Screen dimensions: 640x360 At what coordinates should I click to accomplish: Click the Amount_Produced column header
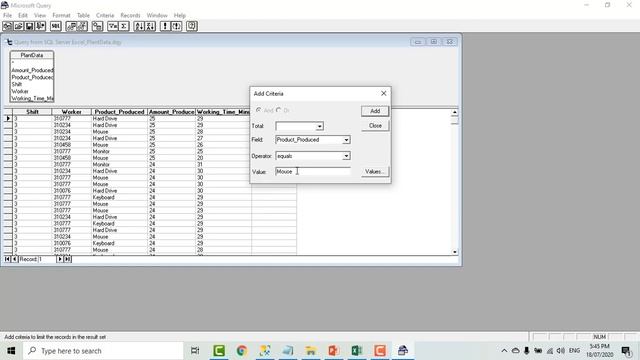point(171,112)
